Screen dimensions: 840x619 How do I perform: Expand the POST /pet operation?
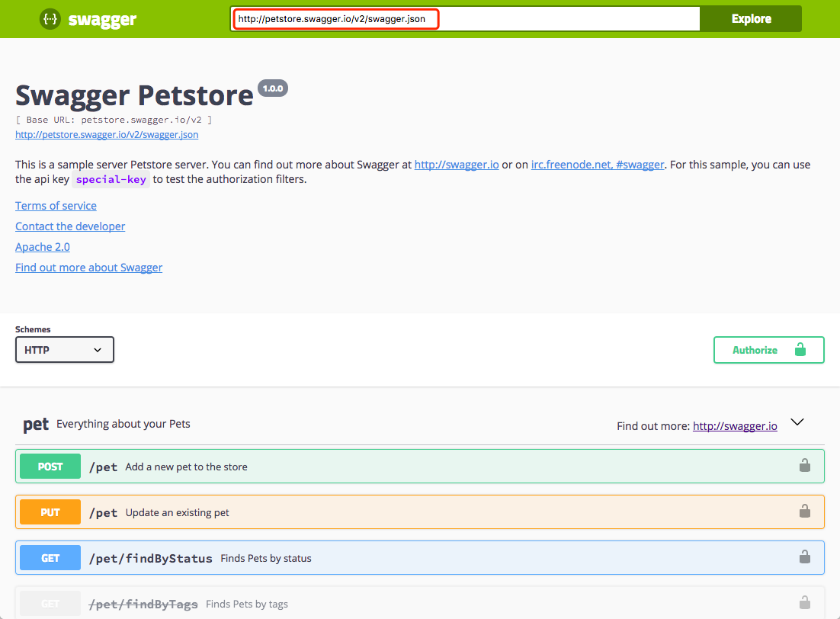[x=420, y=467]
